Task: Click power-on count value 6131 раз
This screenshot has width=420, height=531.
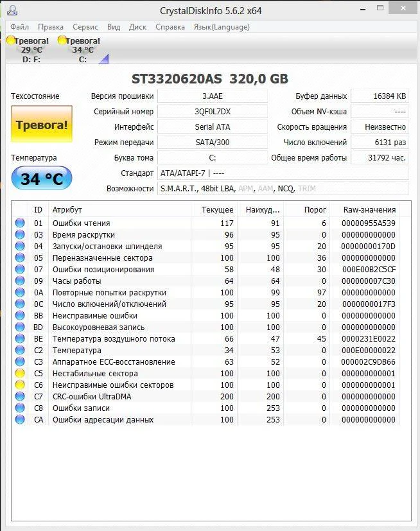Action: [x=380, y=143]
